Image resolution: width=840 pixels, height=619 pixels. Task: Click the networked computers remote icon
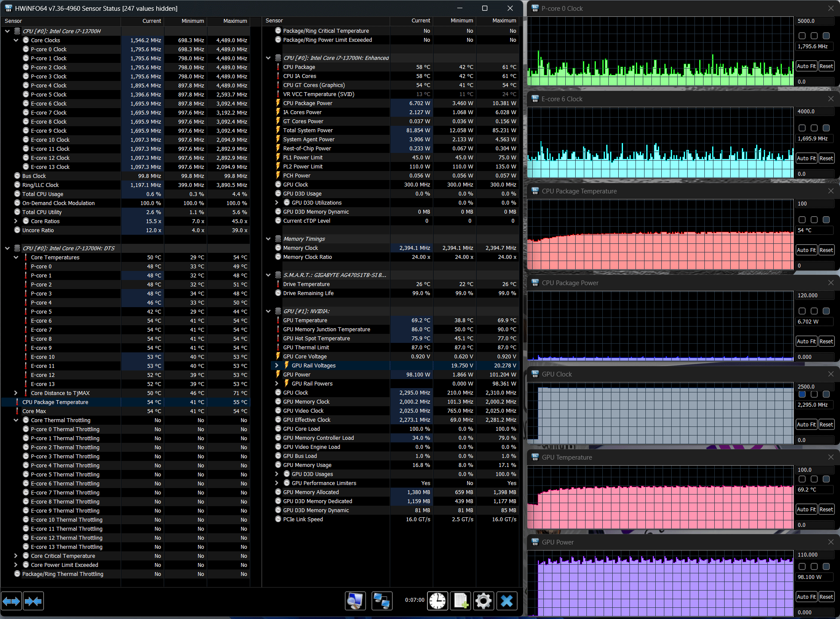(x=381, y=601)
